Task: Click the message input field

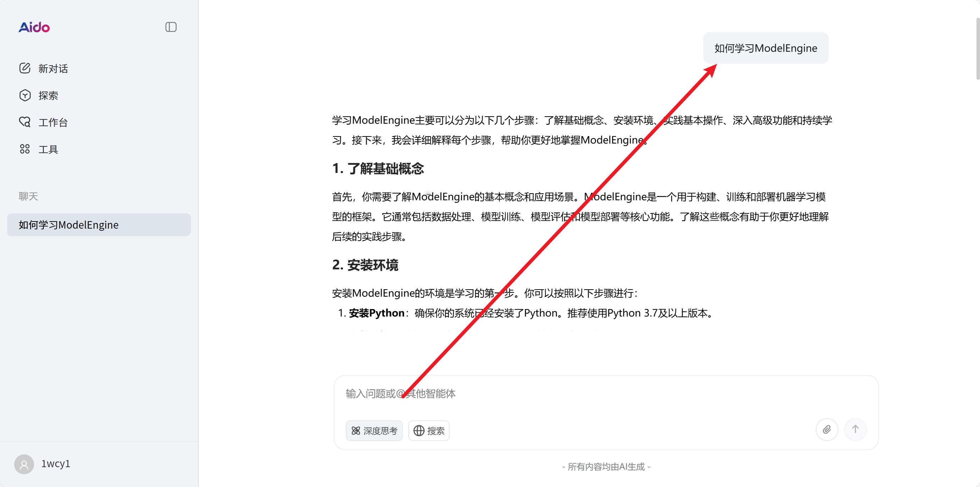Action: pos(605,393)
